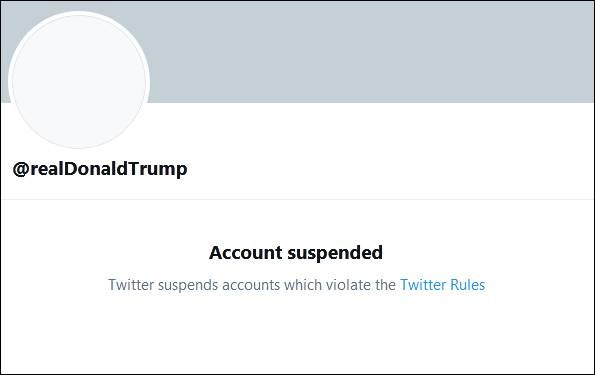Click the Donald part of the handle
Screen dimensions: 595x375
point(95,169)
